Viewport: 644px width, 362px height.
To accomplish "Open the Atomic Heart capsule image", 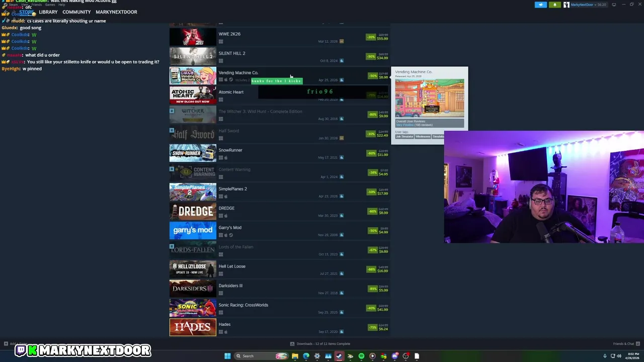I will pyautogui.click(x=193, y=95).
